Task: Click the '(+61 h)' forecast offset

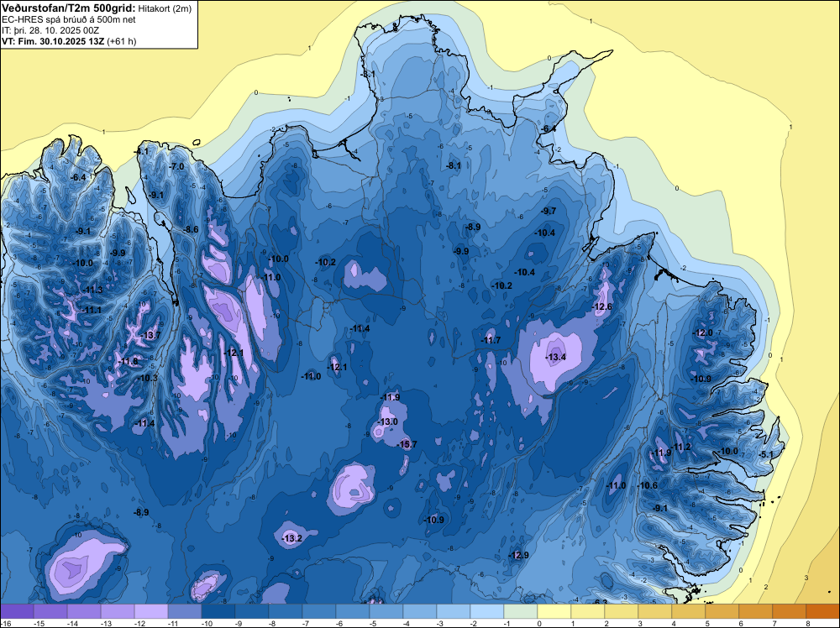Action: pyautogui.click(x=122, y=41)
